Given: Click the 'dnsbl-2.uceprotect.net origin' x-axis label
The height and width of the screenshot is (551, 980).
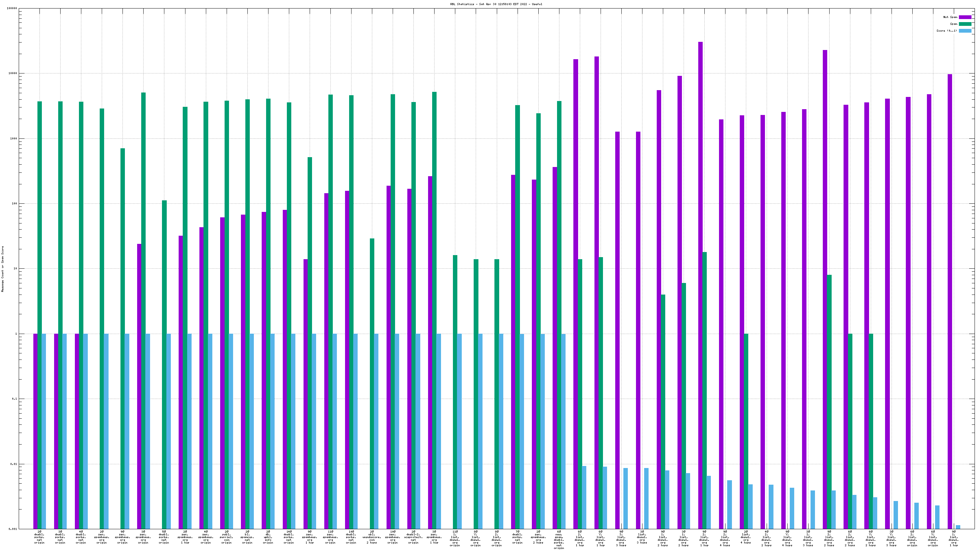Looking at the screenshot, I should coord(413,537).
